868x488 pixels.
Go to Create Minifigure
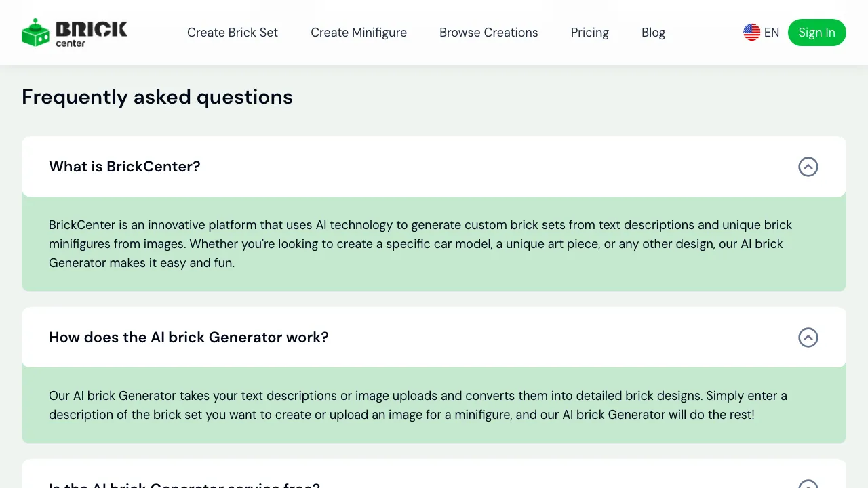pyautogui.click(x=359, y=32)
